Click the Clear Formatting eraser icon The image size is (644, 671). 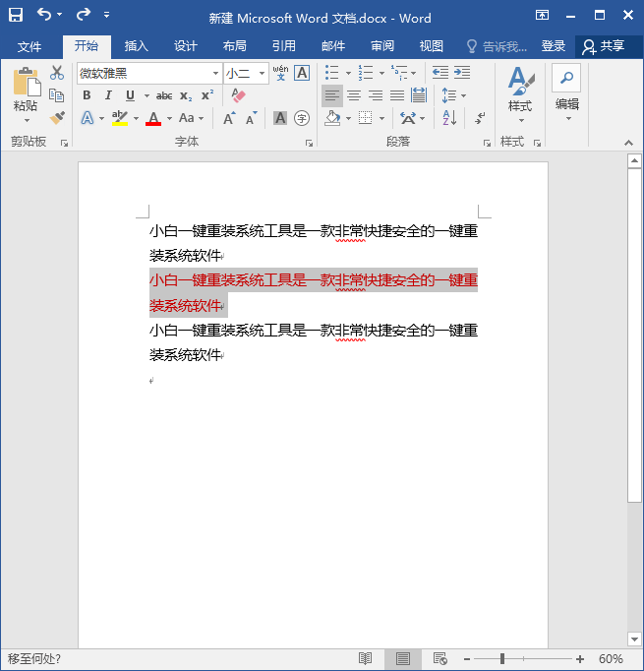(236, 95)
